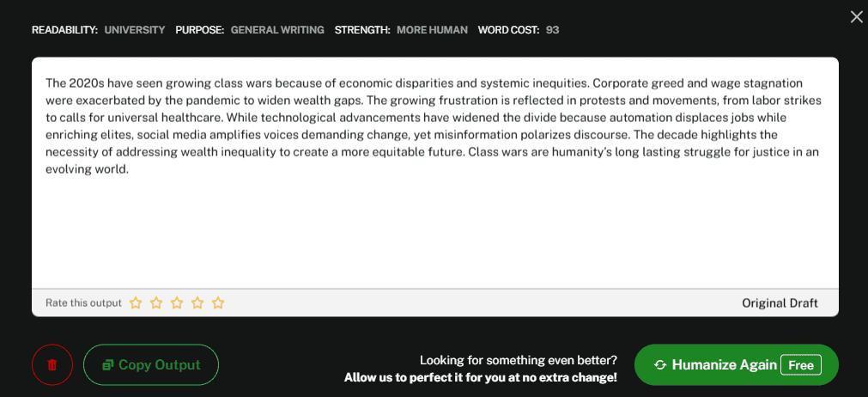
Task: Rate the output one star
Action: tap(136, 302)
